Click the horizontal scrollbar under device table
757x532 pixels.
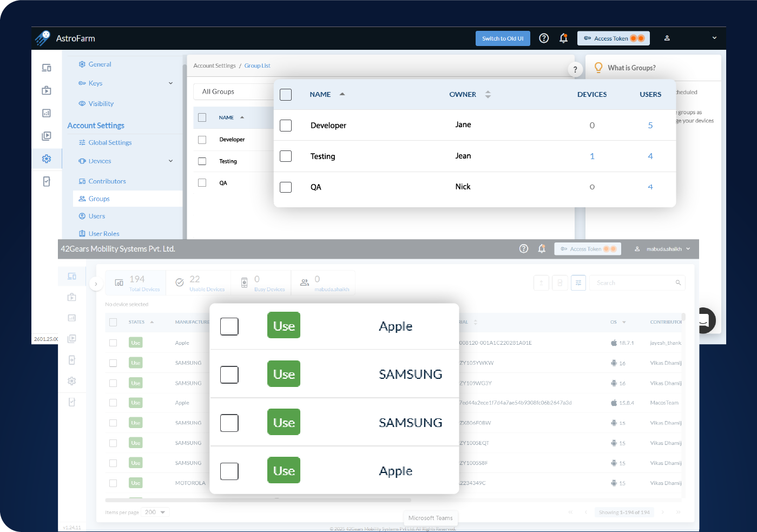258,500
